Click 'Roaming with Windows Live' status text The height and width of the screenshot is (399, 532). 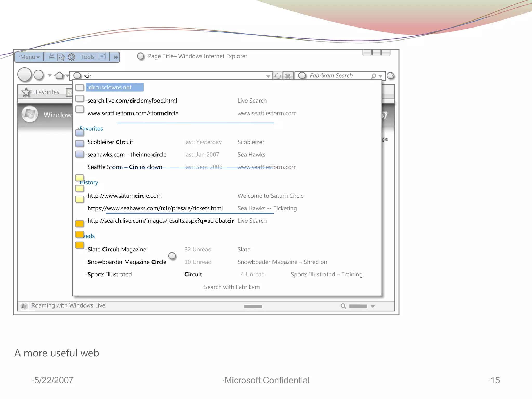tap(68, 305)
